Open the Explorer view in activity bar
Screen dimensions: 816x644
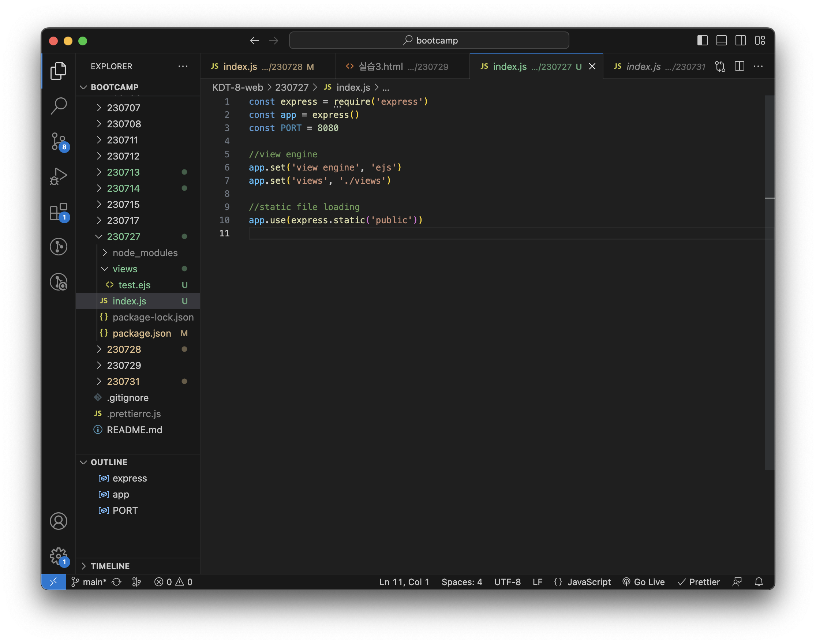(59, 71)
